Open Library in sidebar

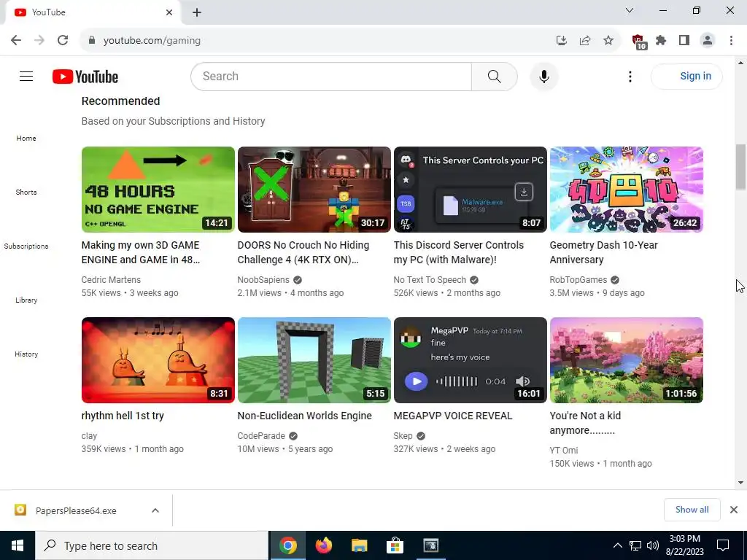coord(26,300)
